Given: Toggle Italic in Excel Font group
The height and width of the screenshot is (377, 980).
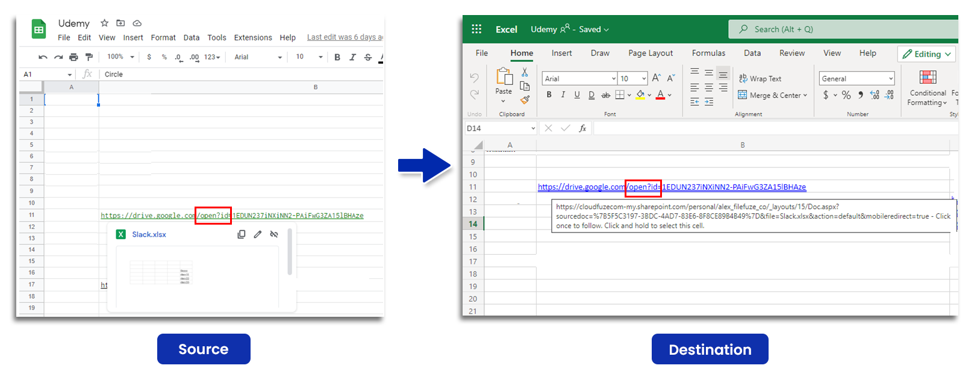Looking at the screenshot, I should pos(563,95).
